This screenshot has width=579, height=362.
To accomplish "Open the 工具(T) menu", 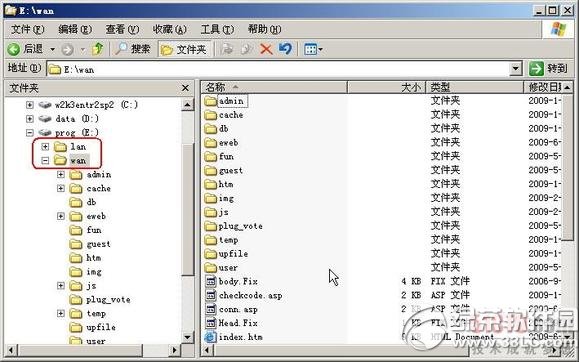I will click(217, 29).
